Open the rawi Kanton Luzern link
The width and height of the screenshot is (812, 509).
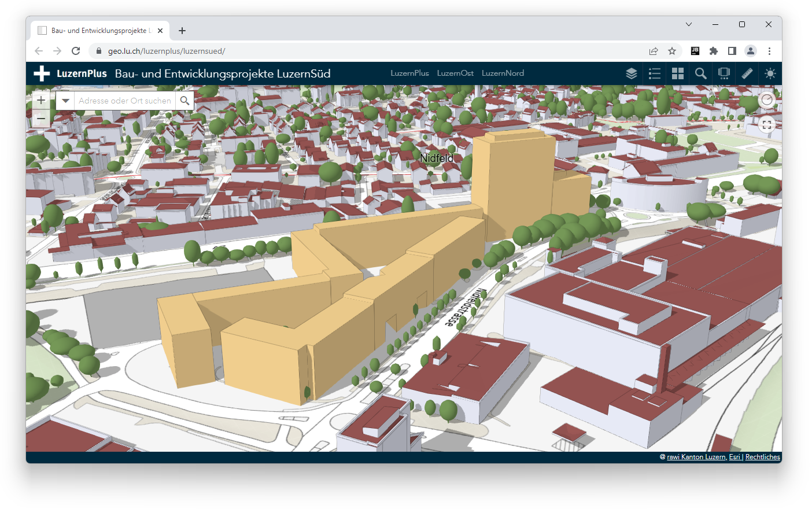pyautogui.click(x=696, y=457)
